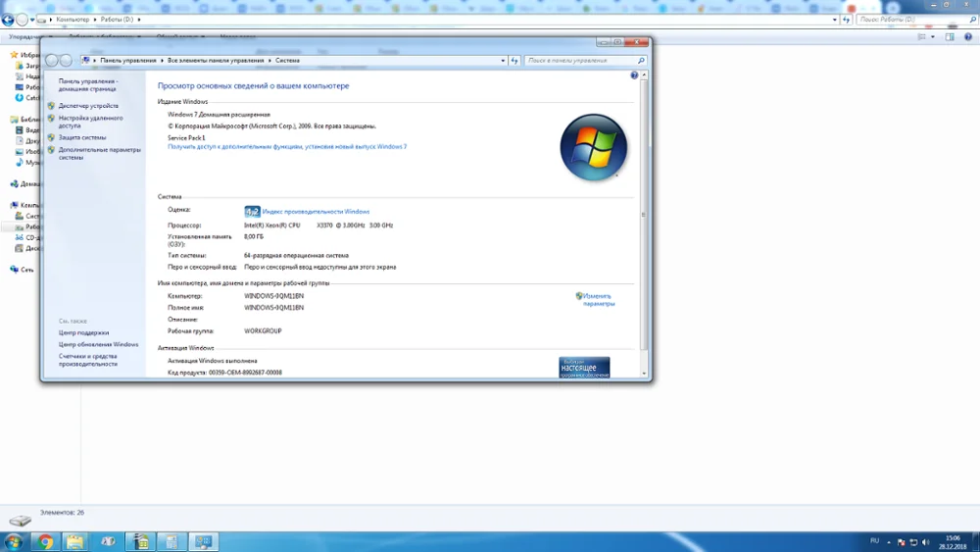Click control panel icon in System address bar
This screenshot has width=980, height=552.
[85, 61]
